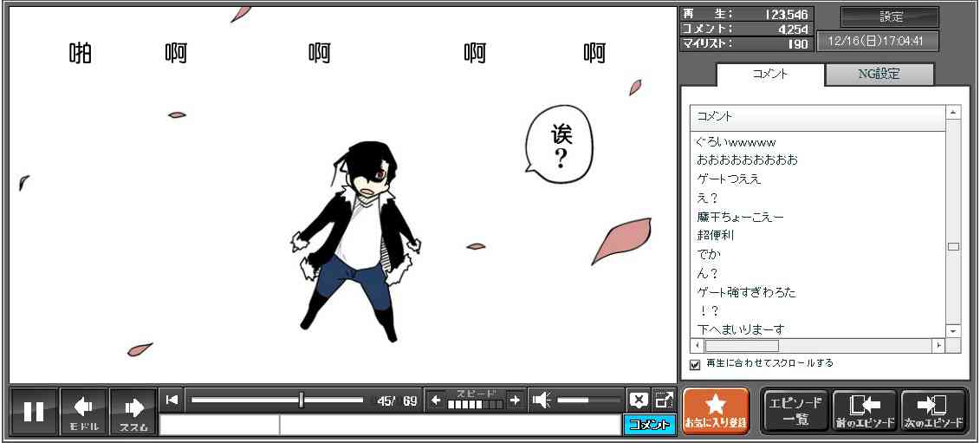Viewport: 980px width, 443px height.
Task: Click the ススム forward arrow icon
Action: pos(133,411)
